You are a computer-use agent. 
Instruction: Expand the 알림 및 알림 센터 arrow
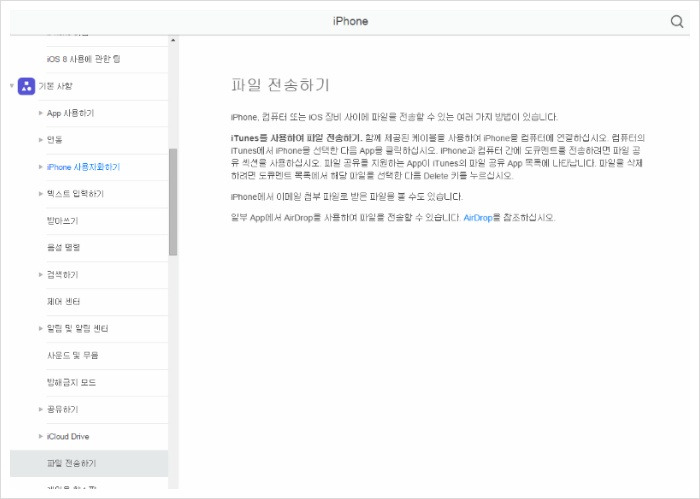[41, 329]
